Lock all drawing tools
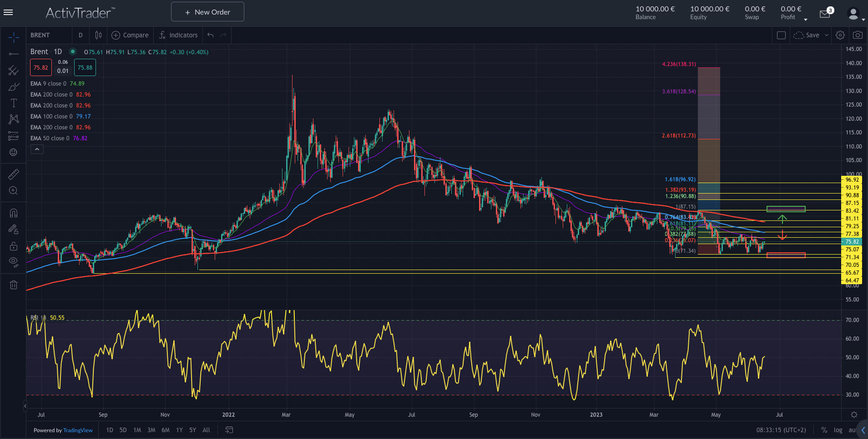This screenshot has height=439, width=868. 13,245
